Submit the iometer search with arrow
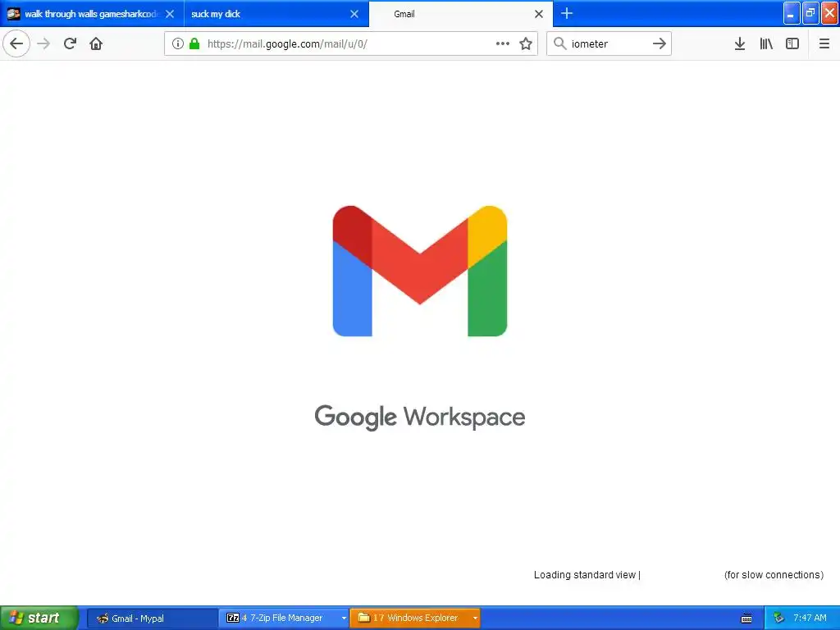The width and height of the screenshot is (840, 630). click(660, 43)
